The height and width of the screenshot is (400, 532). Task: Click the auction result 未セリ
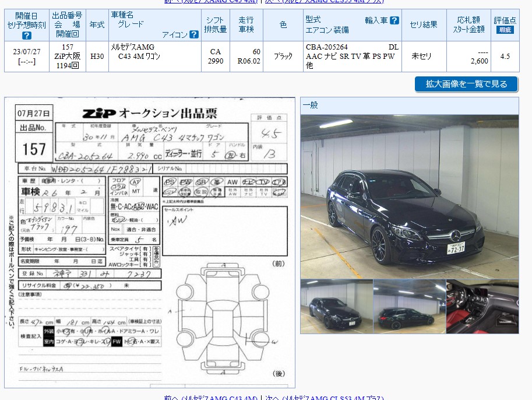(x=421, y=57)
